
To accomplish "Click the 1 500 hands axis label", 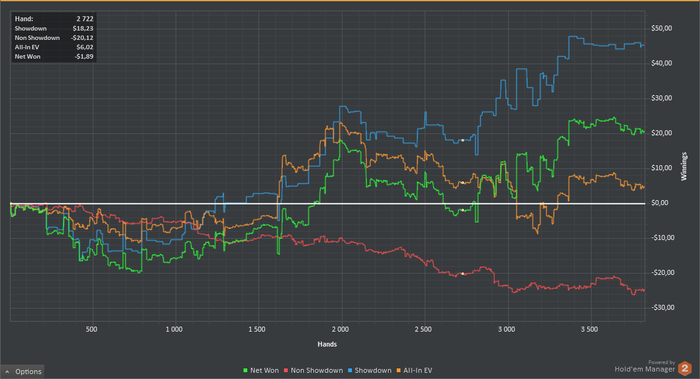I will 257,329.
